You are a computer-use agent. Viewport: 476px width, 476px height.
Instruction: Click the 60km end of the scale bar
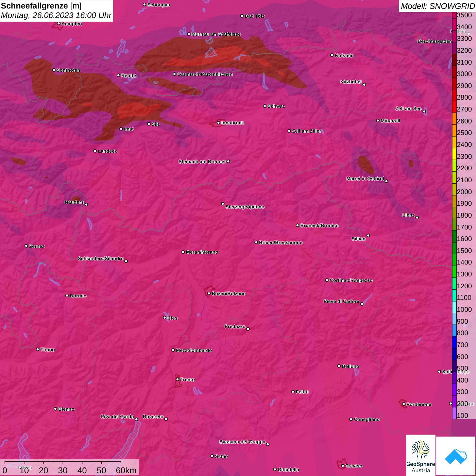126,470
